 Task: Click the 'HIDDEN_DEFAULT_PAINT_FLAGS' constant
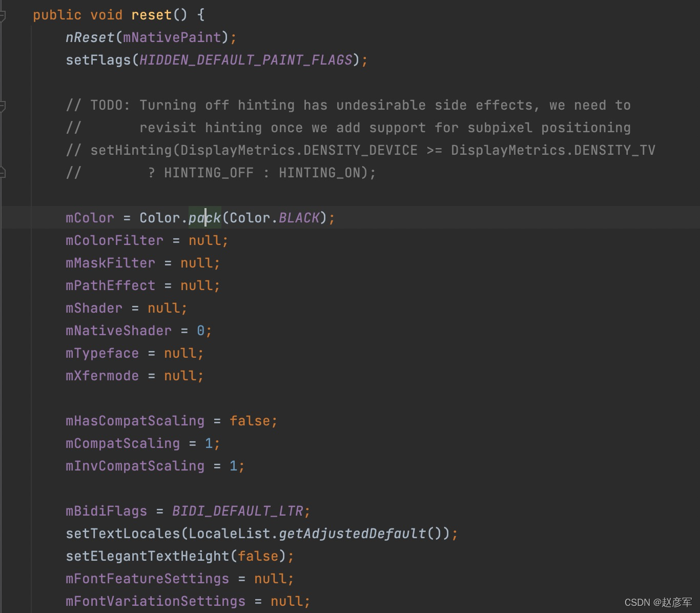pos(245,60)
